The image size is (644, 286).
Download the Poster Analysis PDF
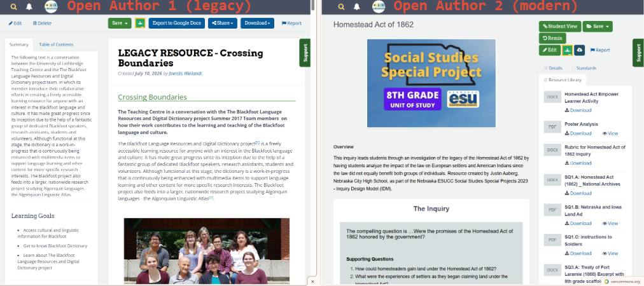(x=578, y=133)
